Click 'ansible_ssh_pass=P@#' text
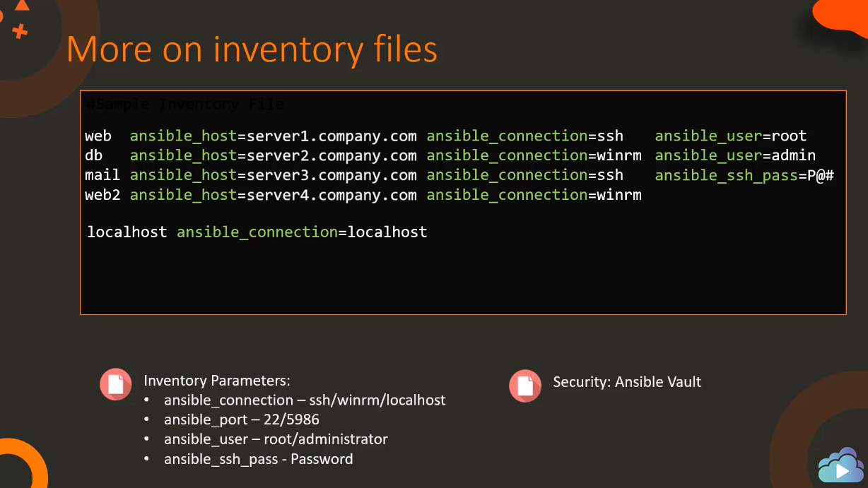This screenshot has height=488, width=868. [744, 176]
